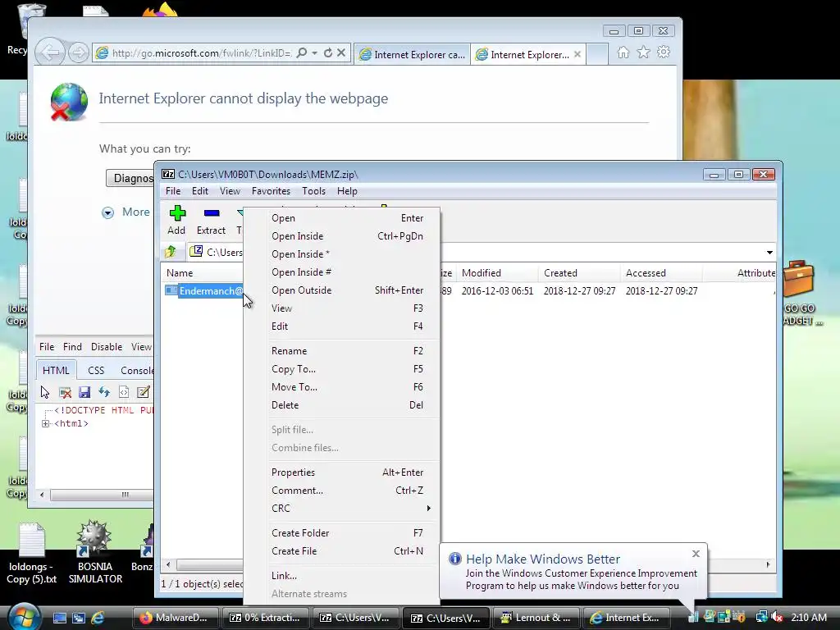Stop loading with the X in address bar
Screen dimensions: 840x630
pos(341,52)
